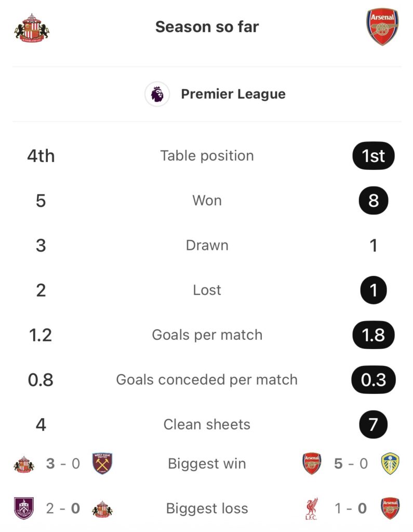
Task: Click the Leeds United crest in Biggest win
Action: coord(390,463)
